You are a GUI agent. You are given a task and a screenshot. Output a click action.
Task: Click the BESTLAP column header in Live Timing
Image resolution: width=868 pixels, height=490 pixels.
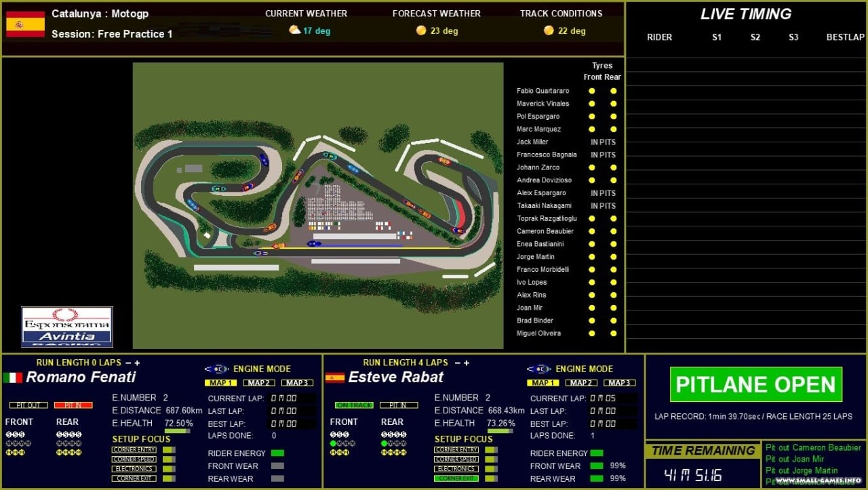(x=845, y=37)
